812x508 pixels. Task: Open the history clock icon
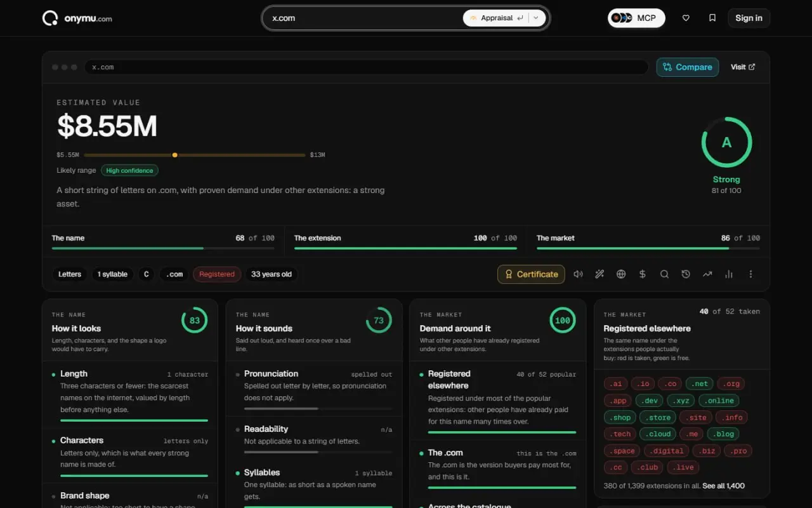click(686, 274)
